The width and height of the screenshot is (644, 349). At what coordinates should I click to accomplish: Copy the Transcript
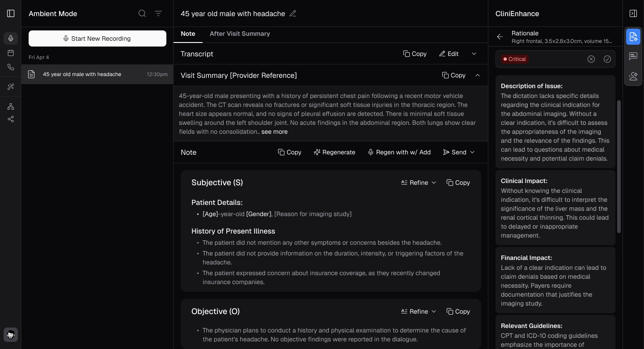[x=415, y=54]
